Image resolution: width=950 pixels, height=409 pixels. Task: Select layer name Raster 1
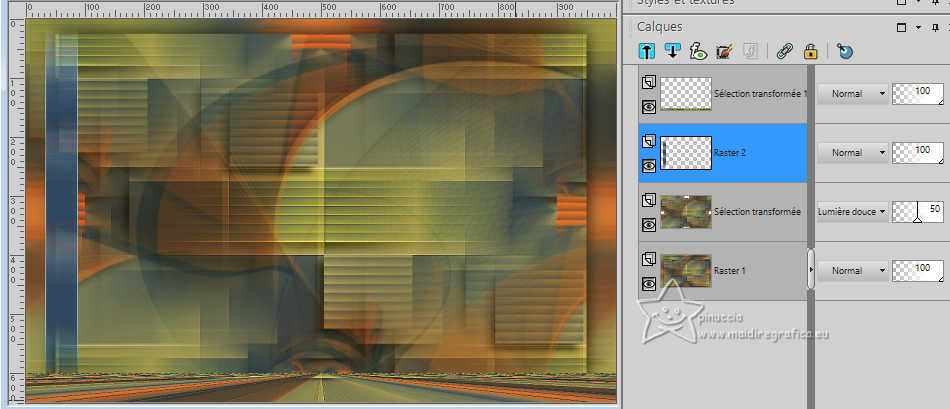pos(729,270)
